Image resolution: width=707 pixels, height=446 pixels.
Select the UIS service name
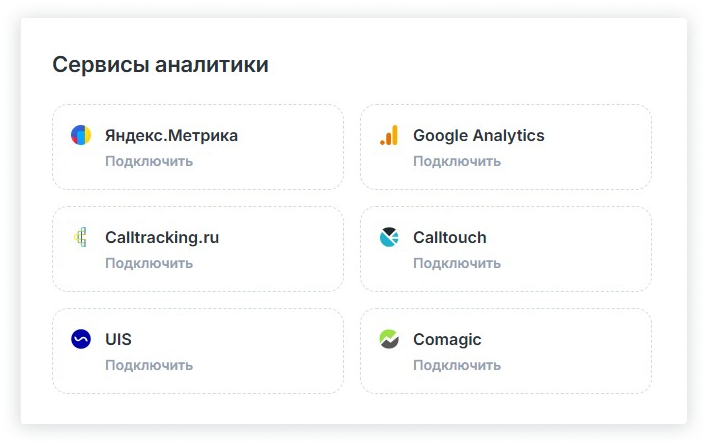click(118, 339)
